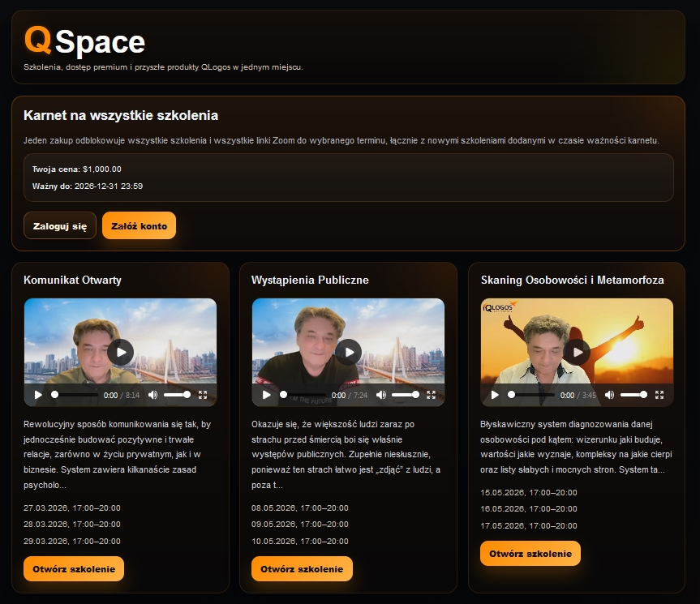Play the Skaning Osobowości video overlay
Viewport: 700px width, 604px height.
[x=578, y=352]
